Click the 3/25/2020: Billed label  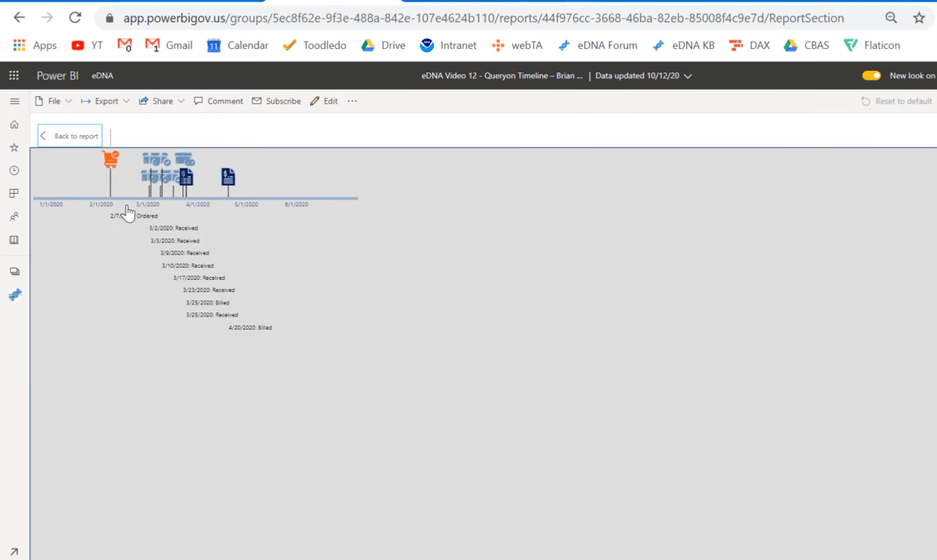pos(208,303)
